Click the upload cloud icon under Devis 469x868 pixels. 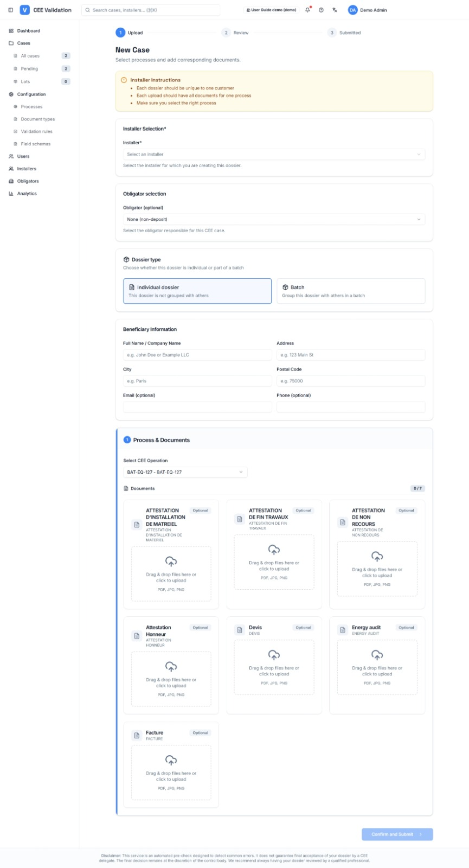(274, 655)
